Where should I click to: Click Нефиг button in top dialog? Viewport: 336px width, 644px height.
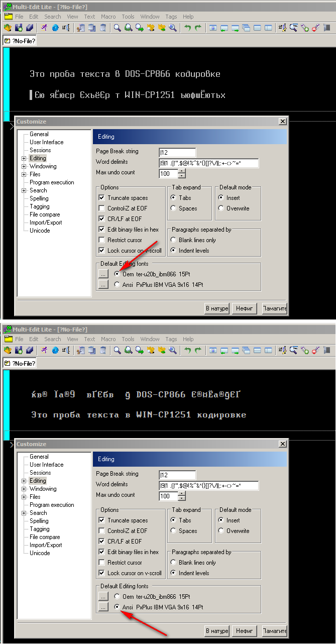(x=245, y=308)
